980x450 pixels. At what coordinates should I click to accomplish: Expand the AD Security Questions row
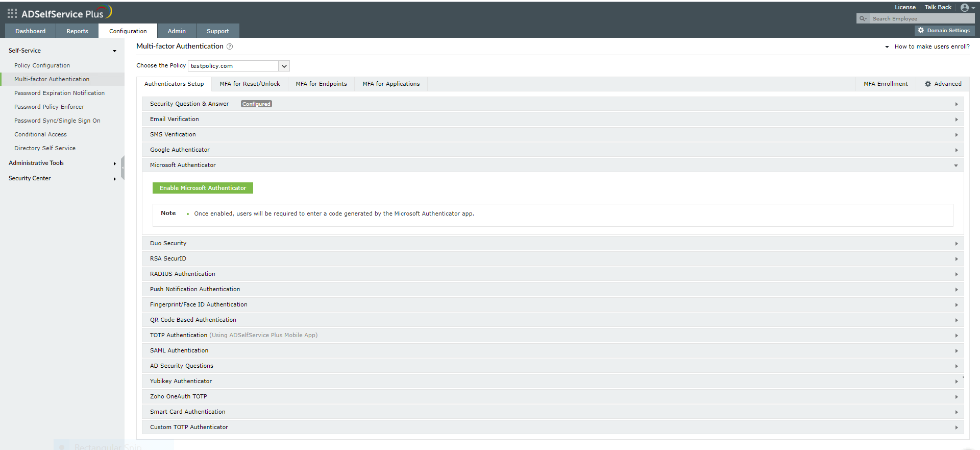coord(553,366)
